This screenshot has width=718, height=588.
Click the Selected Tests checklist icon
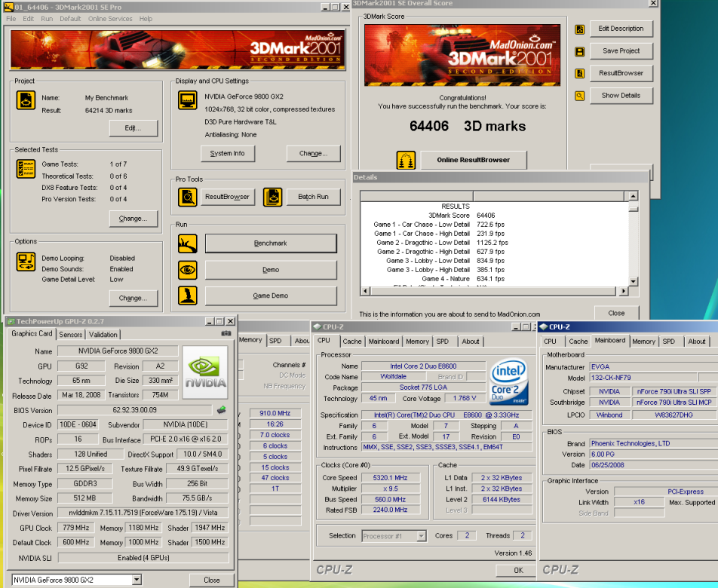[x=26, y=169]
